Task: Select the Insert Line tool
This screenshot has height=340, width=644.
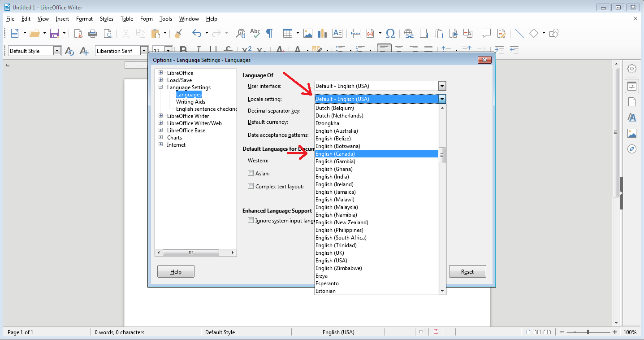Action: pyautogui.click(x=519, y=33)
